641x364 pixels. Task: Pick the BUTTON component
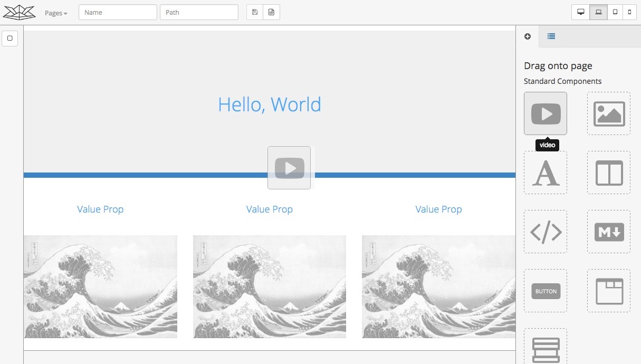coord(545,291)
